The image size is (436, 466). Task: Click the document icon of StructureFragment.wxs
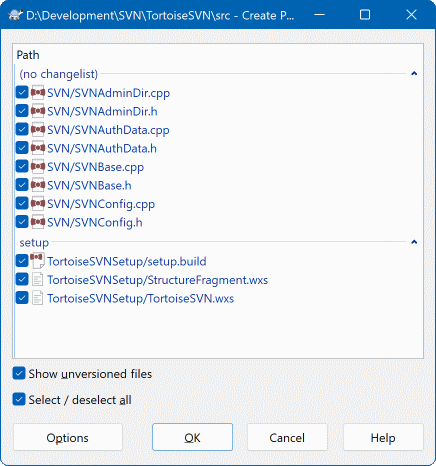click(x=37, y=280)
